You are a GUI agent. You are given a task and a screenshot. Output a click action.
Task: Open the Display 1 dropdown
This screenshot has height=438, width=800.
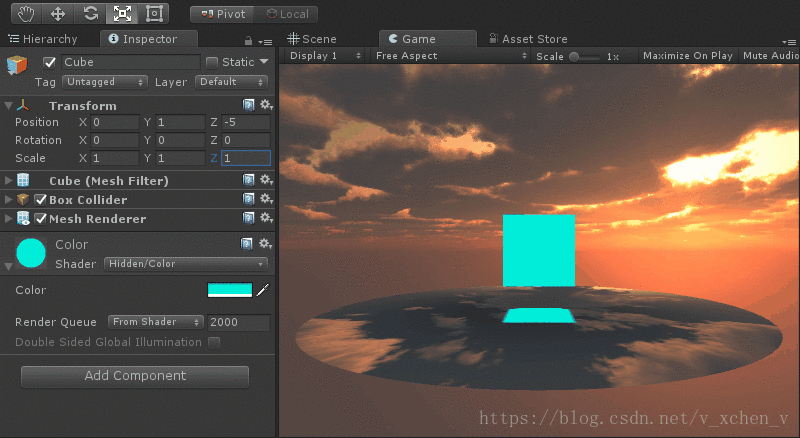[324, 56]
